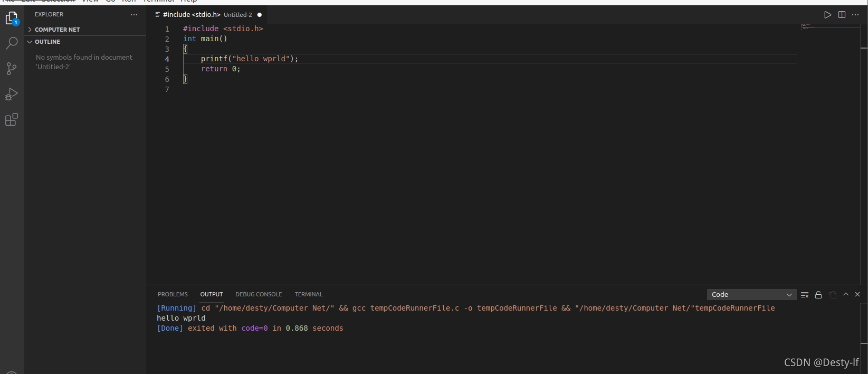Click the open log file icon
This screenshot has width=868, height=374.
[833, 295]
